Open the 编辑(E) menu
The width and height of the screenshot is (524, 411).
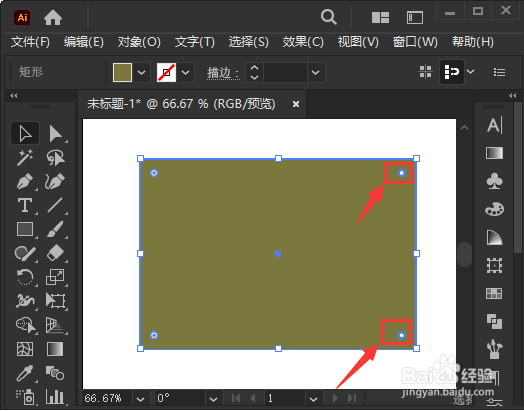tap(84, 42)
